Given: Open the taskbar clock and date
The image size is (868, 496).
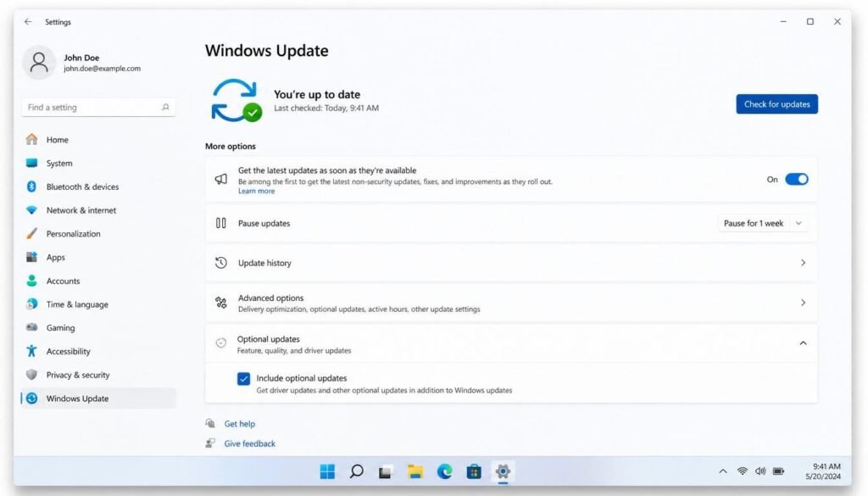Looking at the screenshot, I should (823, 471).
